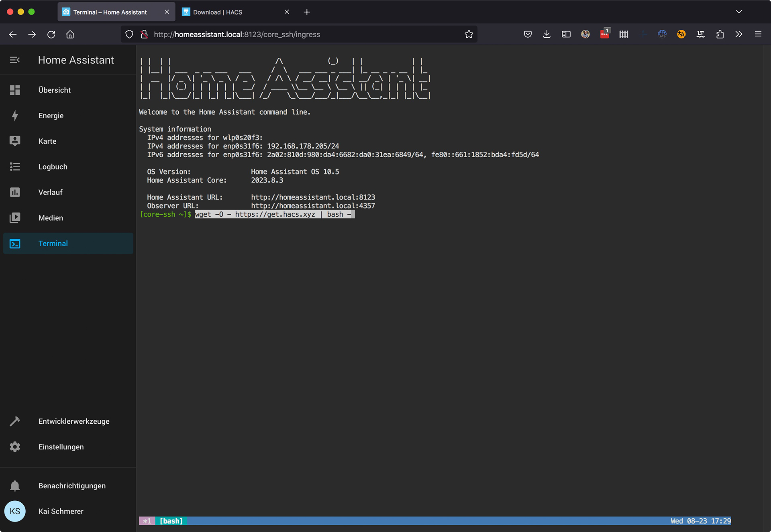Open the Logbuch page
Viewport: 771px width, 532px height.
[x=53, y=167]
